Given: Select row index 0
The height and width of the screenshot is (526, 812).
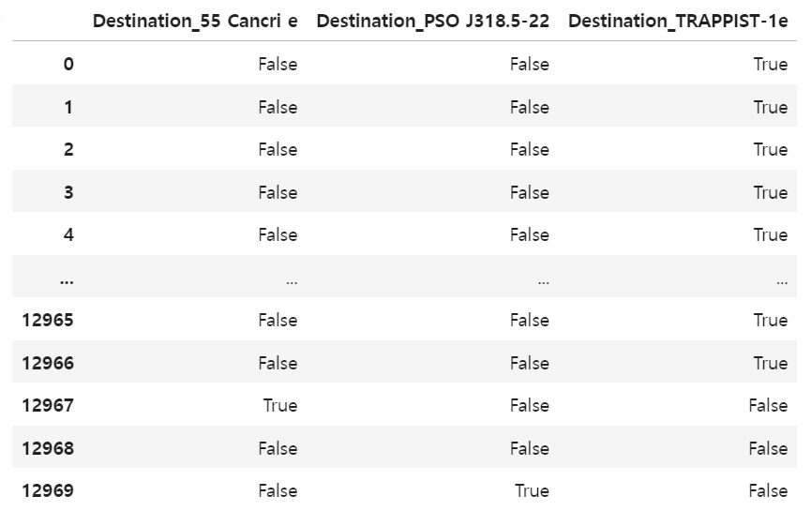Looking at the screenshot, I should [x=68, y=64].
